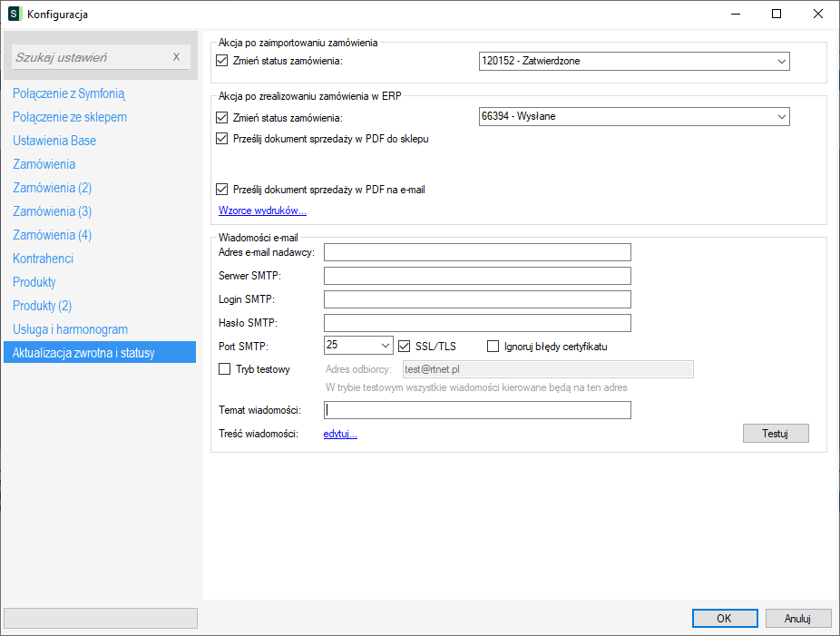Switch to 'Zamówienia (3)' section
Screen dimensions: 840x636
point(52,211)
